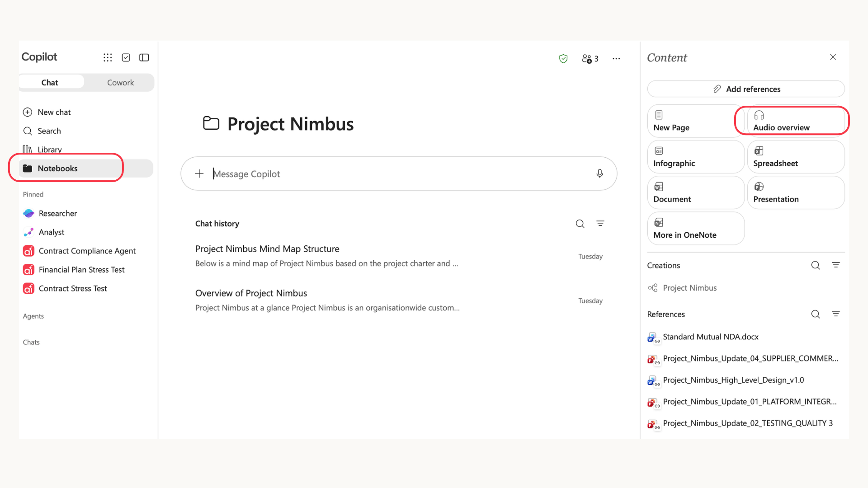The height and width of the screenshot is (488, 868).
Task: Open the Chat history filter icon
Action: click(x=600, y=224)
